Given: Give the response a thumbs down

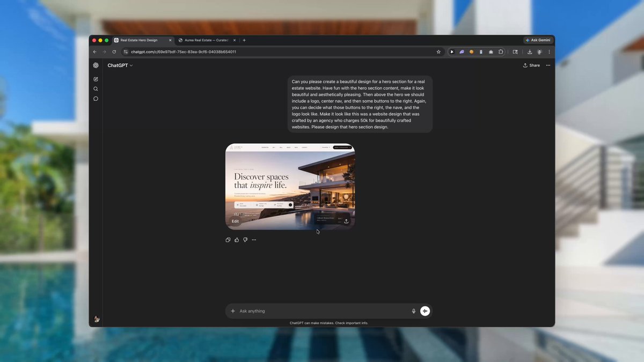Looking at the screenshot, I should pyautogui.click(x=245, y=240).
